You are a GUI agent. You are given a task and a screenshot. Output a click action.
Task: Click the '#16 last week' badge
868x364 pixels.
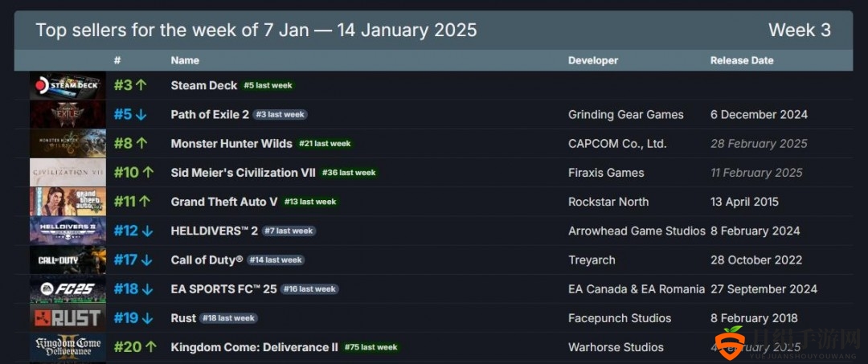coord(309,288)
